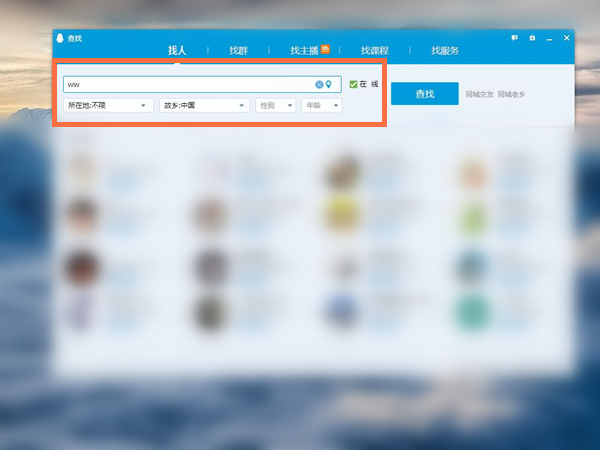The width and height of the screenshot is (600, 450).
Task: Click the location pin icon in search box
Action: (x=328, y=85)
